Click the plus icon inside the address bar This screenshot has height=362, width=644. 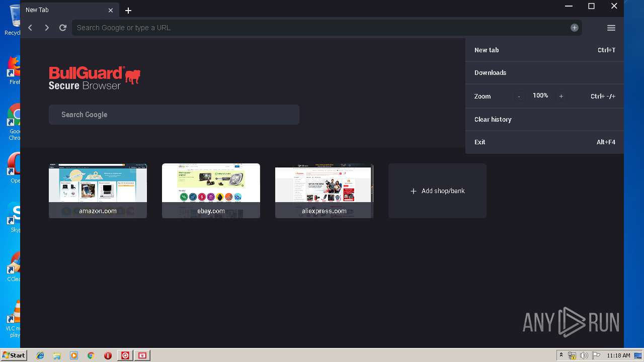(575, 28)
